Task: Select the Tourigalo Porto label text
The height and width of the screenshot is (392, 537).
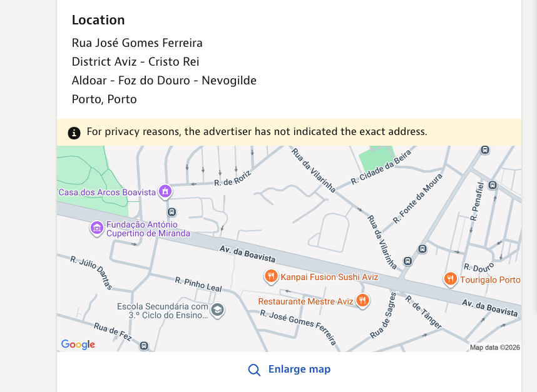Action: (491, 279)
